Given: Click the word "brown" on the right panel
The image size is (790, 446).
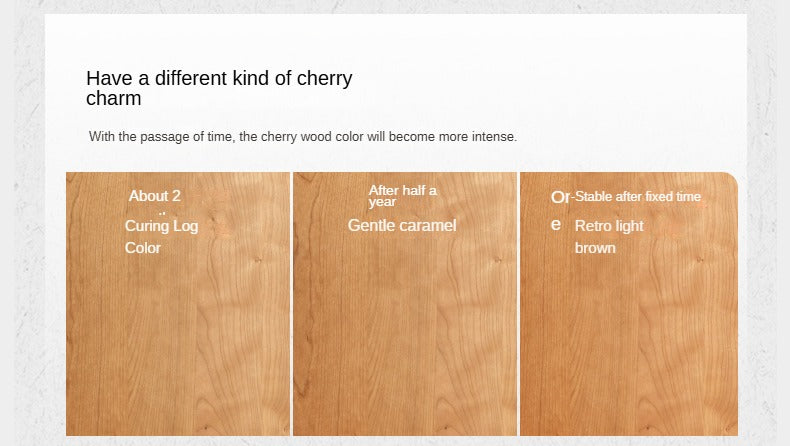Looking at the screenshot, I should tap(595, 248).
